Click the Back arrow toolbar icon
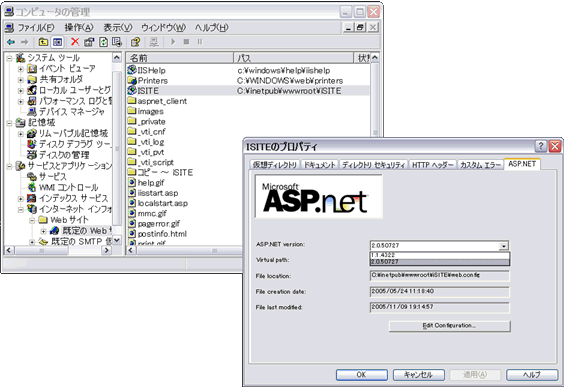Viewport: 568px width, 390px height. point(11,42)
